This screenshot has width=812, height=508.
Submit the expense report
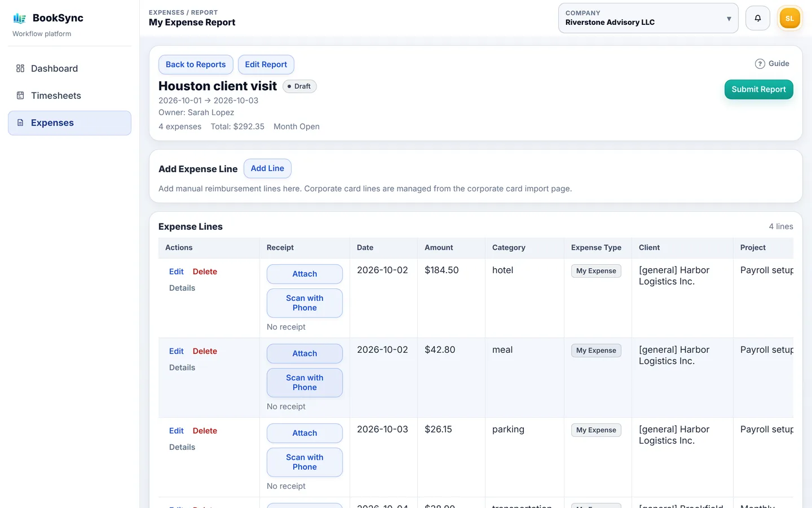pos(758,89)
